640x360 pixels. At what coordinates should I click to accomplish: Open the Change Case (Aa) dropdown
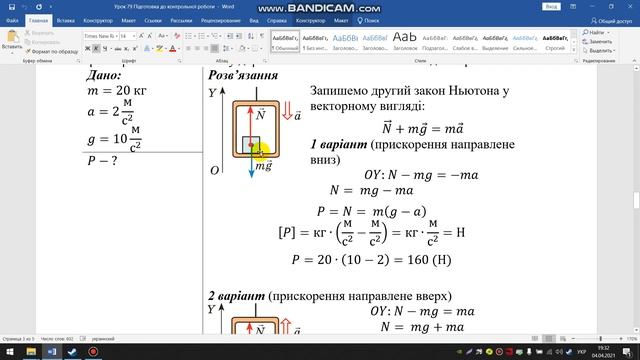click(162, 36)
